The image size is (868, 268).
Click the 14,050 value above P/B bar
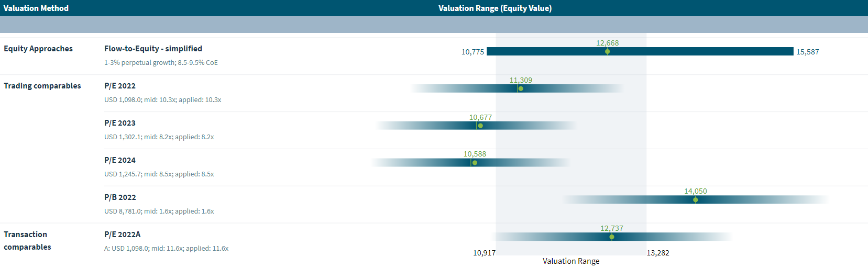695,191
